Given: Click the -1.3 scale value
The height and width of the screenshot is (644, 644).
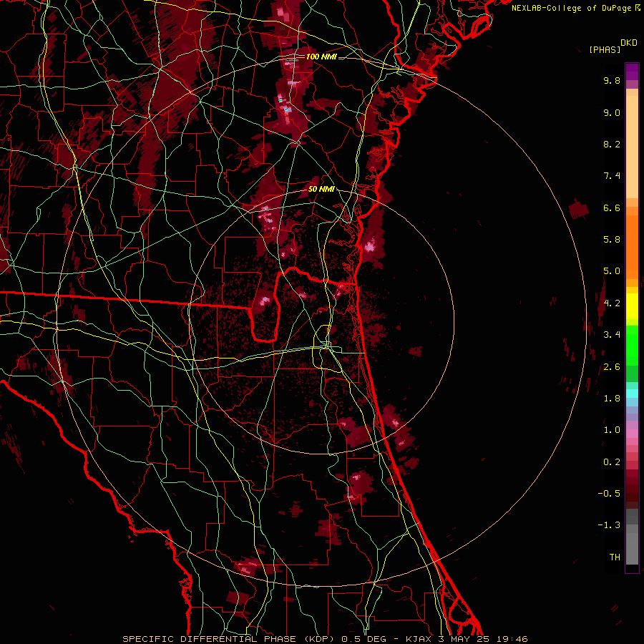Looking at the screenshot, I should [x=609, y=525].
